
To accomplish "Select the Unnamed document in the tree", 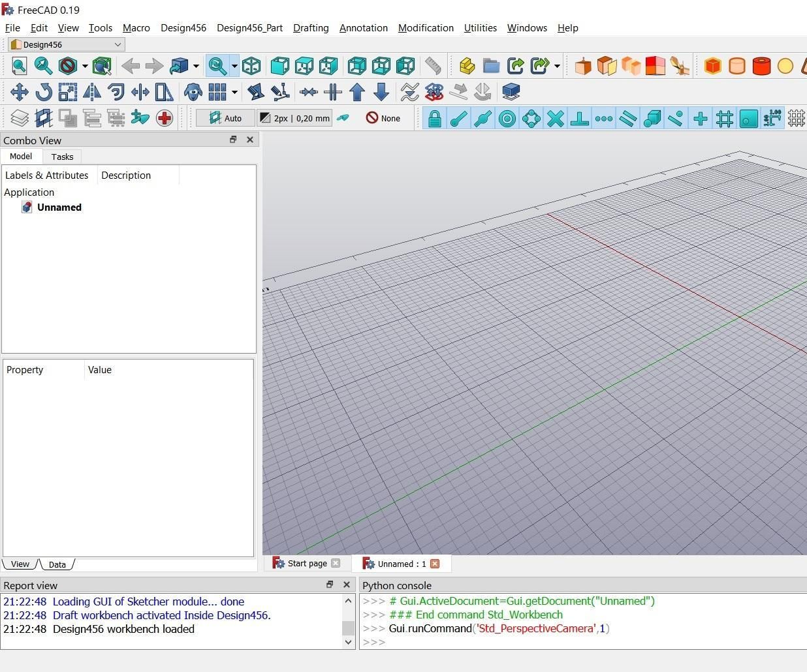I will pyautogui.click(x=59, y=207).
